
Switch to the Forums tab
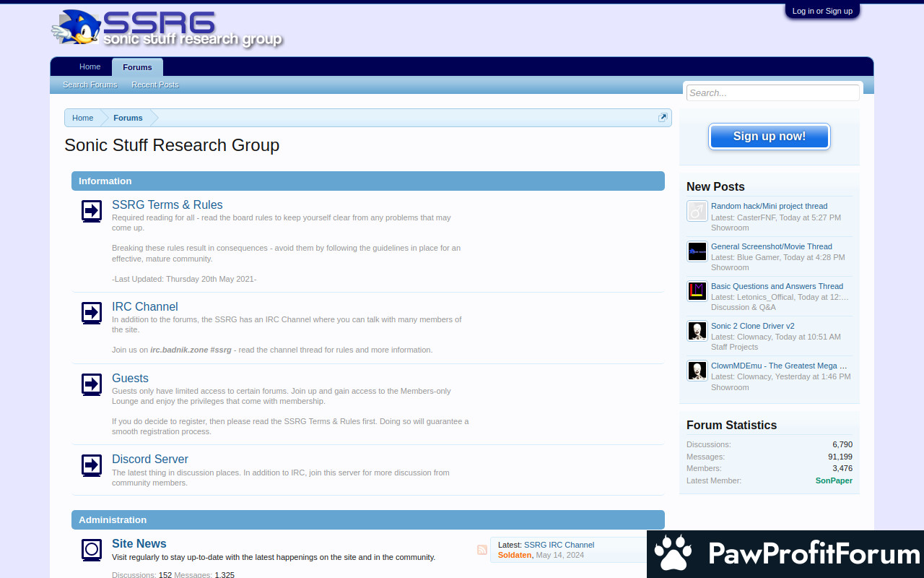137,67
